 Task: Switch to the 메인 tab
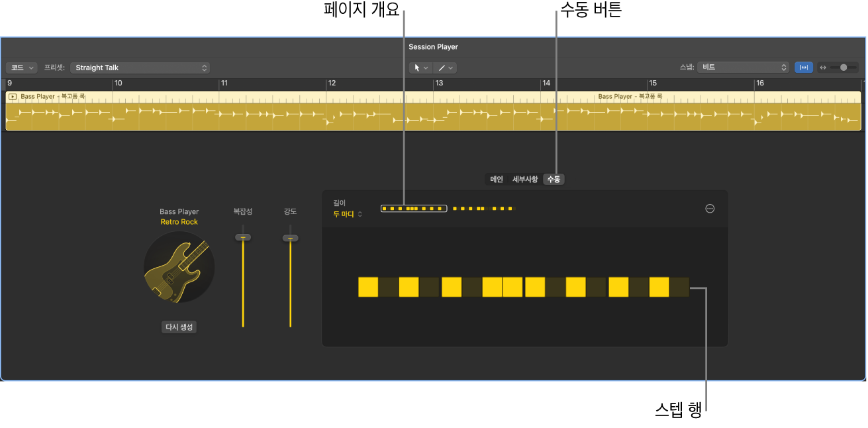497,179
